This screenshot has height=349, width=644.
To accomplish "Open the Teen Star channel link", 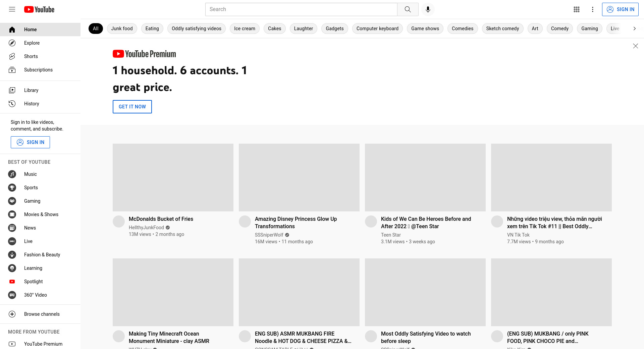I will coord(391,235).
